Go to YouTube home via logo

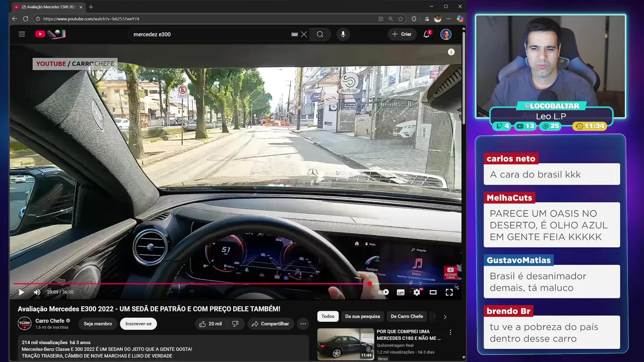tap(50, 34)
